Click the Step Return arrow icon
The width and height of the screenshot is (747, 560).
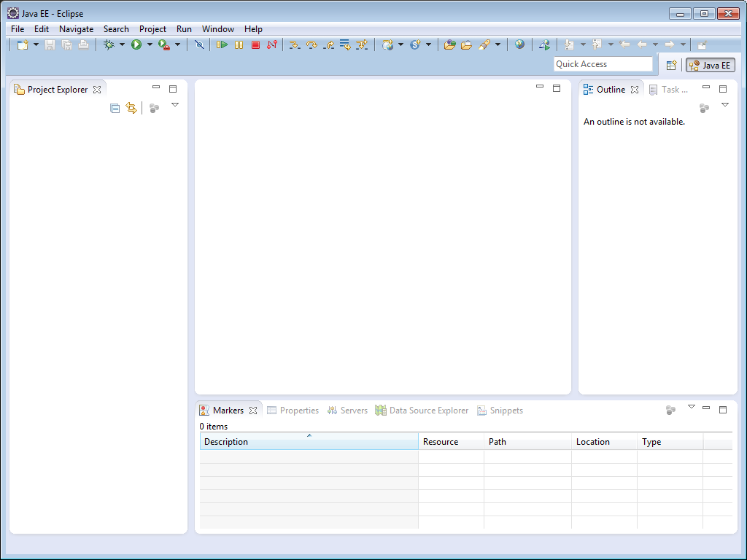pos(328,44)
